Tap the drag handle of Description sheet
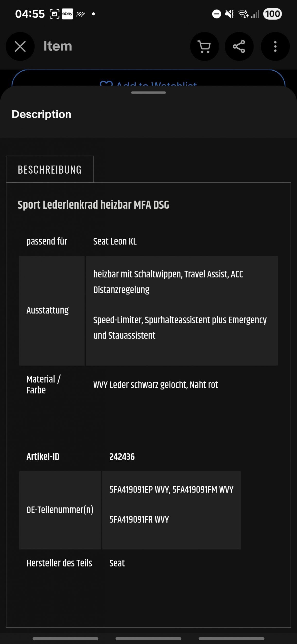 (148, 92)
